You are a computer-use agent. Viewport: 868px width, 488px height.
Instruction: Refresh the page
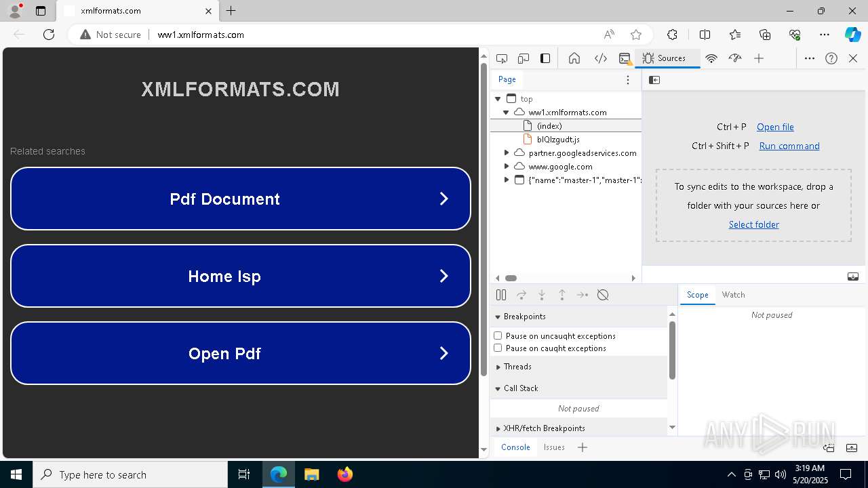click(x=49, y=35)
